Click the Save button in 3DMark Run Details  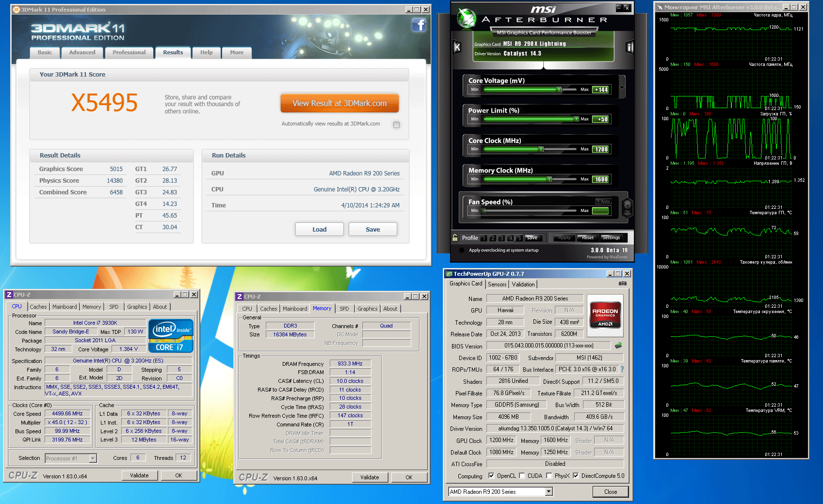pos(373,230)
